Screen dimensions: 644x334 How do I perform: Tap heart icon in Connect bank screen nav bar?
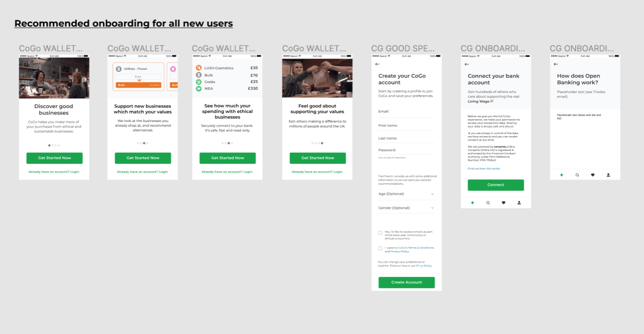503,203
